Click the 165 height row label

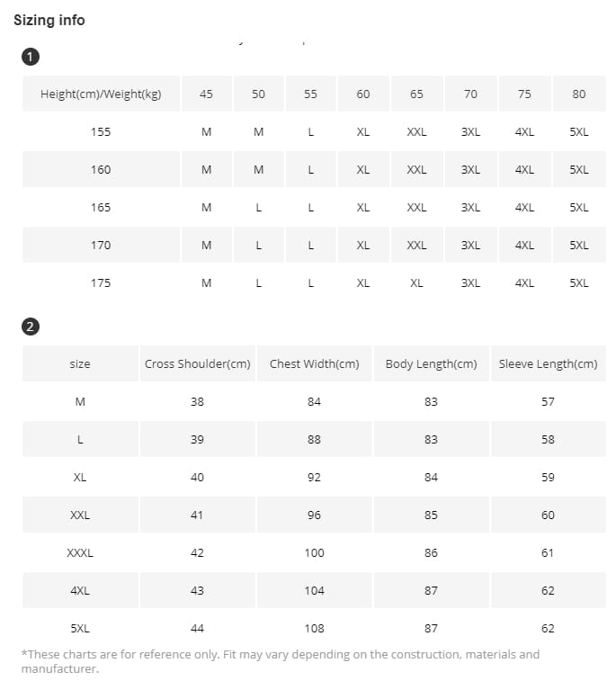(101, 208)
